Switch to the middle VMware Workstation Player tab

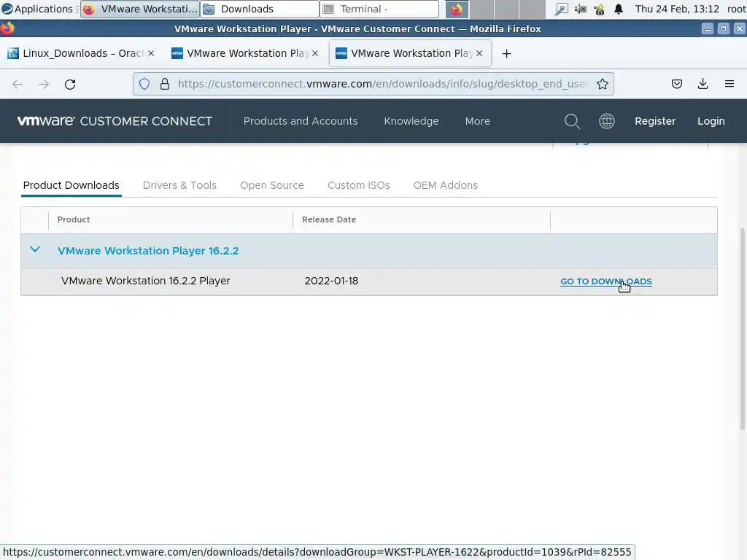click(245, 53)
